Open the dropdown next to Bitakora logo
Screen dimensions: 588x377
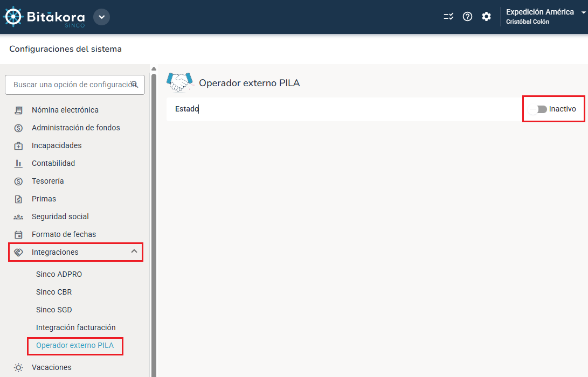pyautogui.click(x=101, y=17)
